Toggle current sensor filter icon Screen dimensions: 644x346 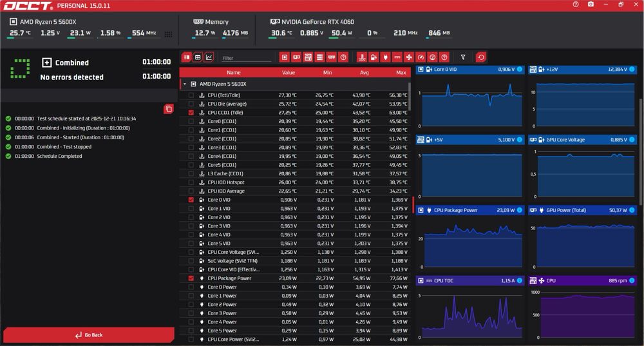click(x=397, y=57)
